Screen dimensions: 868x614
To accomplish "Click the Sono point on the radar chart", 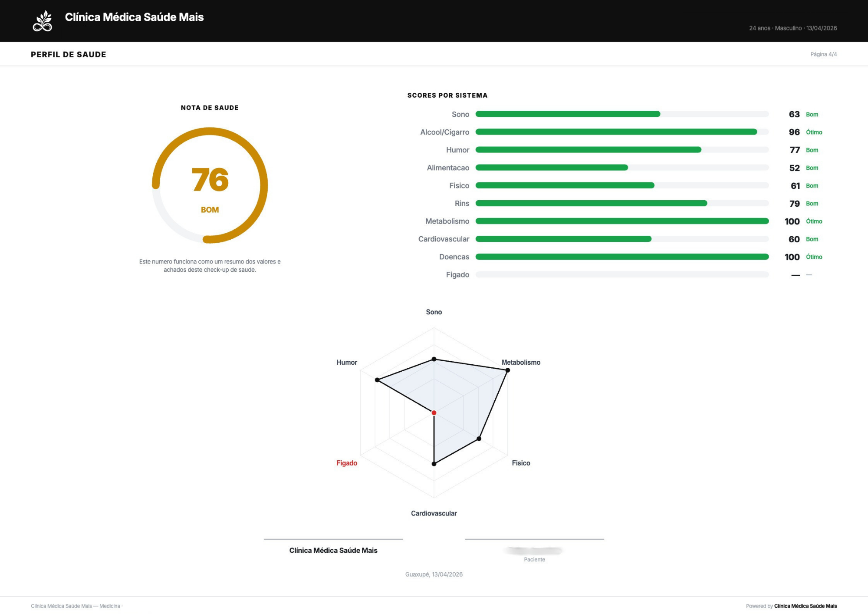I will click(433, 359).
